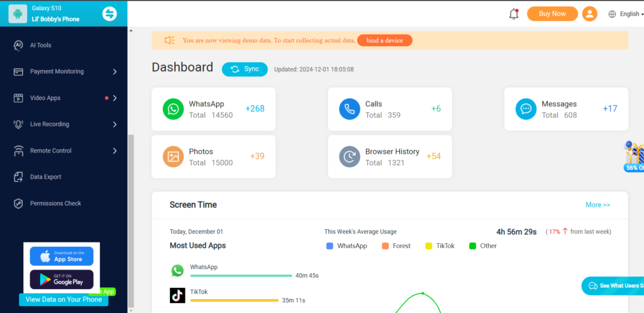Screen dimensions: 644x313
Task: Click the Messages +17 new count
Action: [610, 108]
